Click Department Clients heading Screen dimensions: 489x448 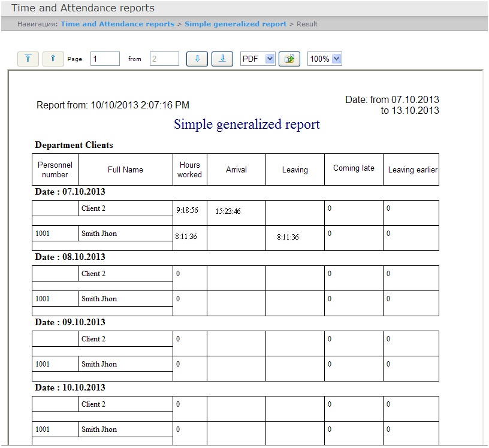pos(74,145)
